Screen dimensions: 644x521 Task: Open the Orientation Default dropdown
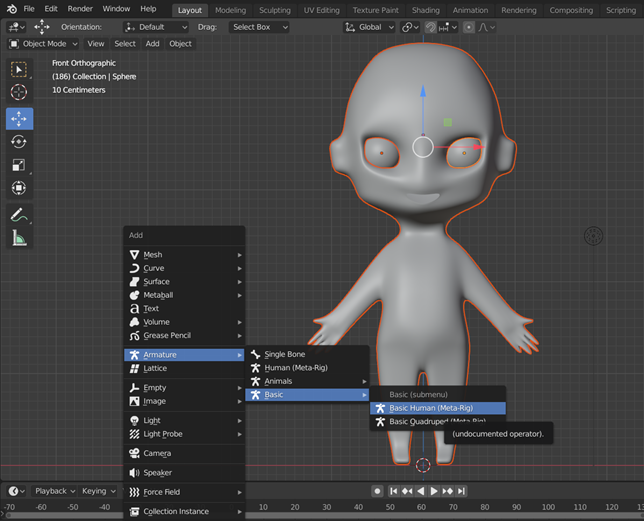(x=156, y=27)
